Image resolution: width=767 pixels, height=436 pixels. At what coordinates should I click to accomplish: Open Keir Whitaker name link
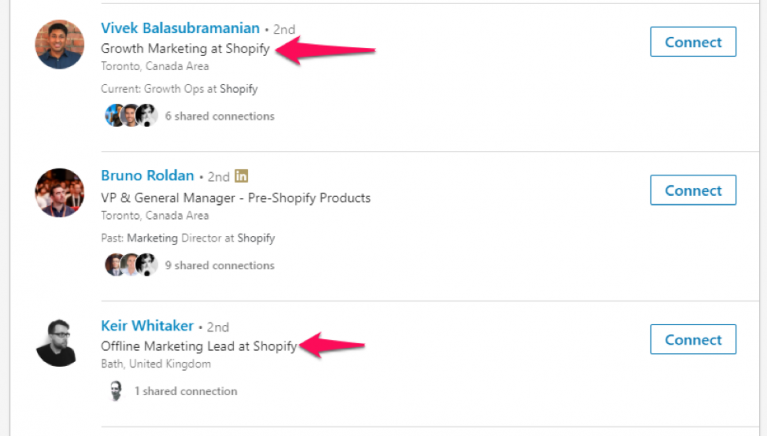pos(147,325)
